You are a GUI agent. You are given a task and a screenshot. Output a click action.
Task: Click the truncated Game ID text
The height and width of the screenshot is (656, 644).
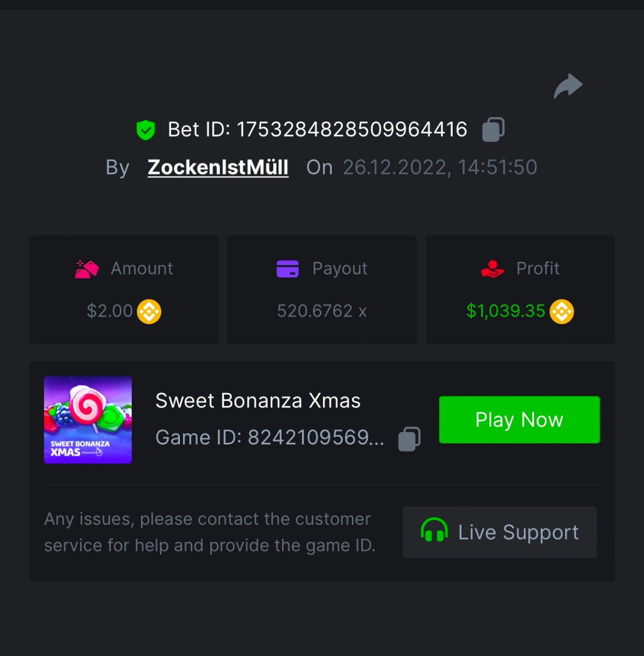tap(270, 437)
